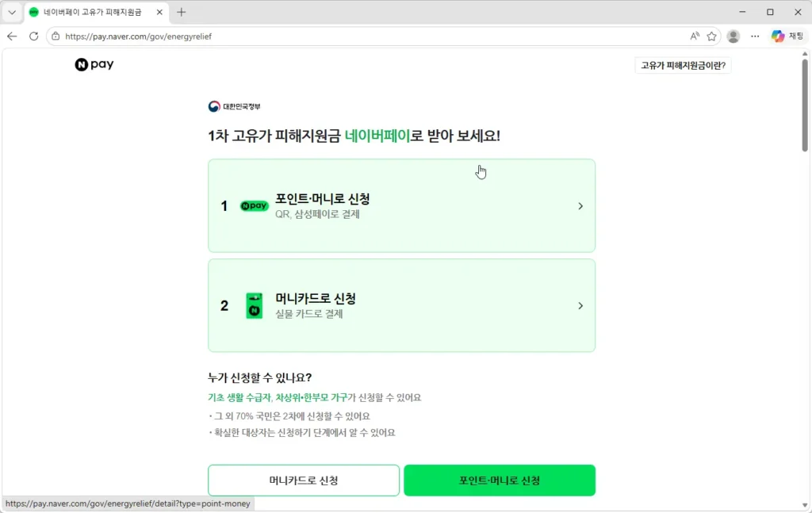Open the browser profile icon
Screen dimensions: 812x513
733,36
